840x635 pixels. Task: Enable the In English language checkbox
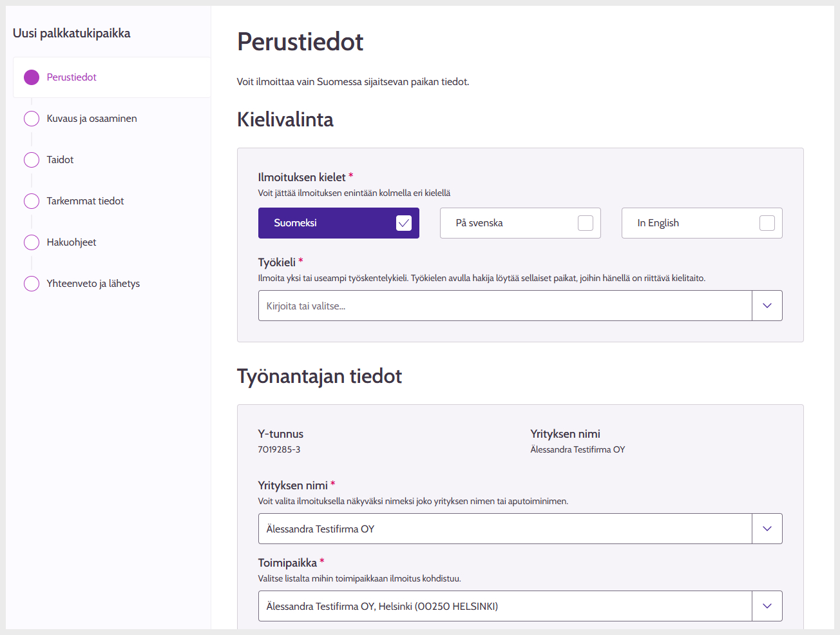click(767, 223)
